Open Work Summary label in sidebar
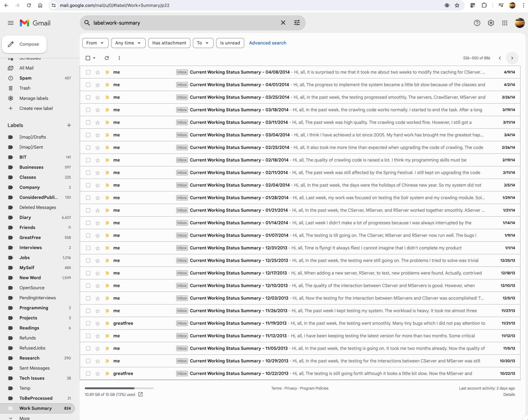 tap(37, 408)
